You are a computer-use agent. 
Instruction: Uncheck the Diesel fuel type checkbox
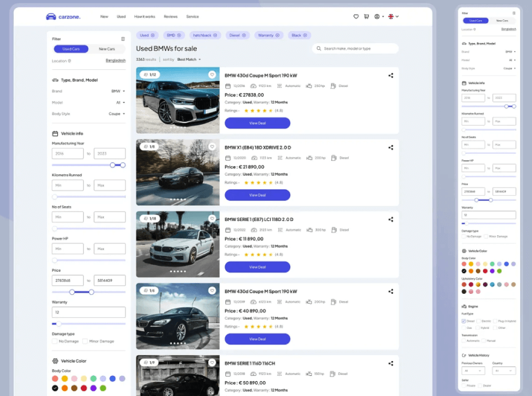(x=464, y=321)
